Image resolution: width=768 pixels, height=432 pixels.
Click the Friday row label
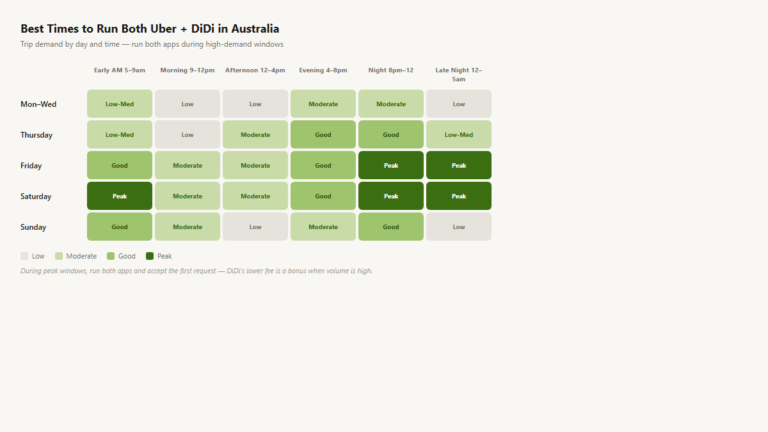[31, 166]
